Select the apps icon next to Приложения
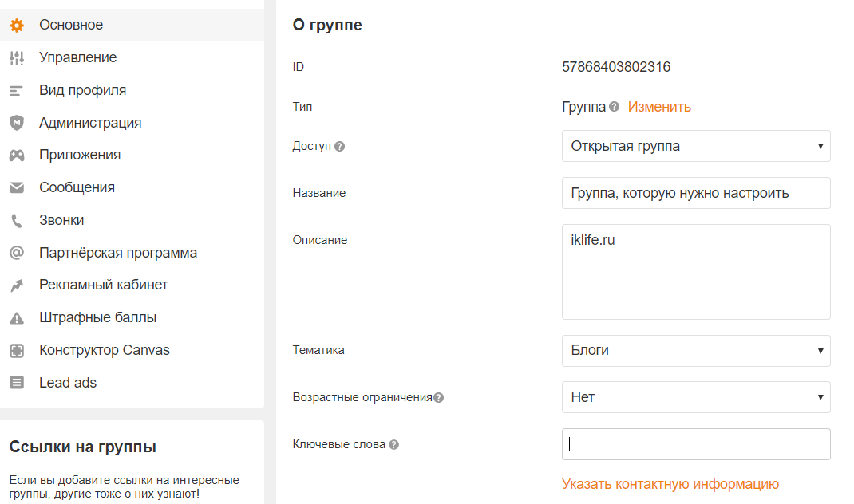This screenshot has width=854, height=504. tap(16, 155)
